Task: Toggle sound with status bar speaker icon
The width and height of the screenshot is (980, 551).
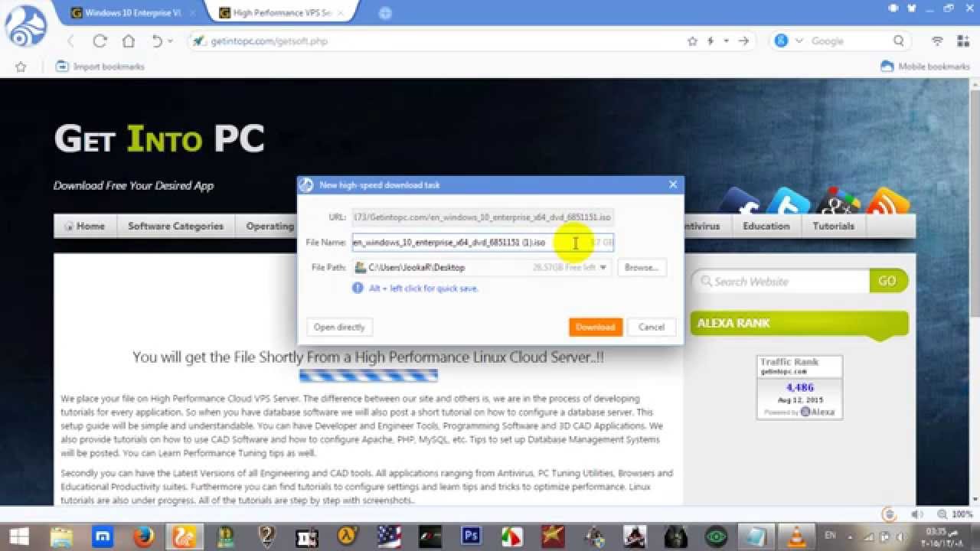Action: coord(917,514)
